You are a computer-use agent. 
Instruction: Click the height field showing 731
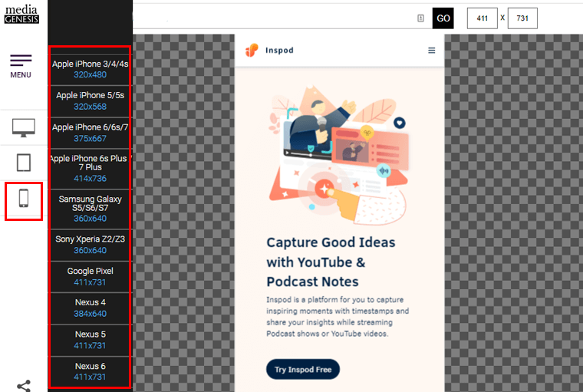tap(522, 18)
